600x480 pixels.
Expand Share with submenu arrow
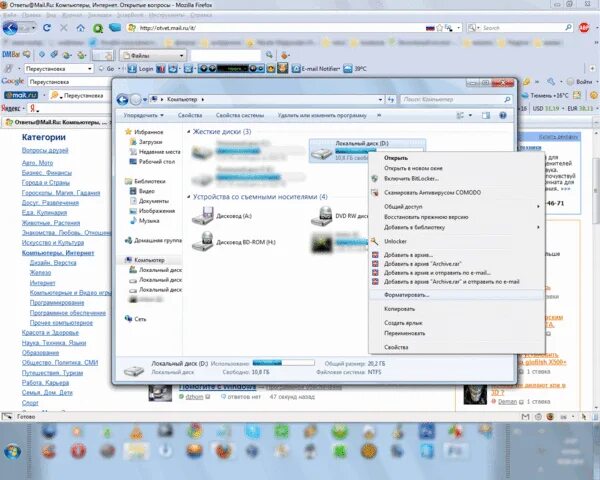[538, 207]
